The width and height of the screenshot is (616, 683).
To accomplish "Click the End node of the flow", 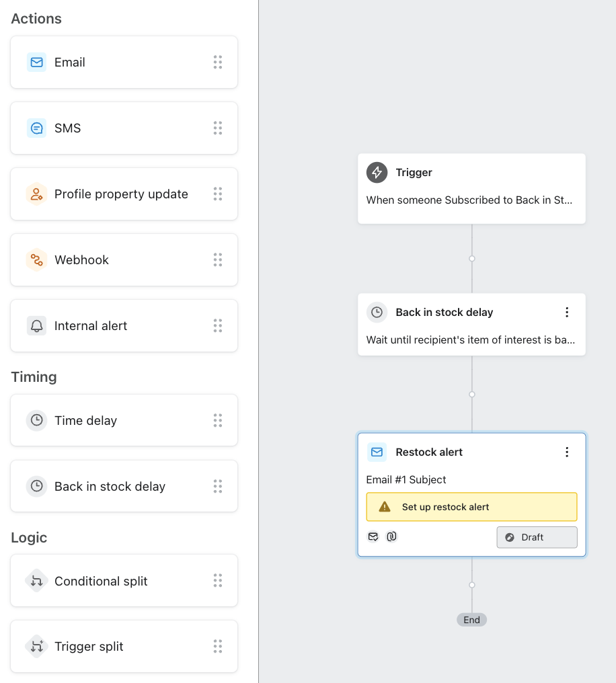I will click(x=471, y=620).
